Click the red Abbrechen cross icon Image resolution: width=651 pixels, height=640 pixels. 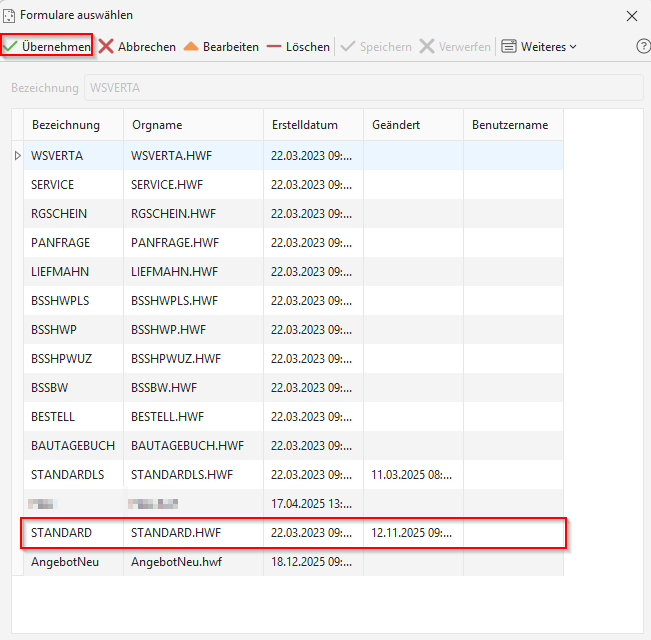point(106,46)
